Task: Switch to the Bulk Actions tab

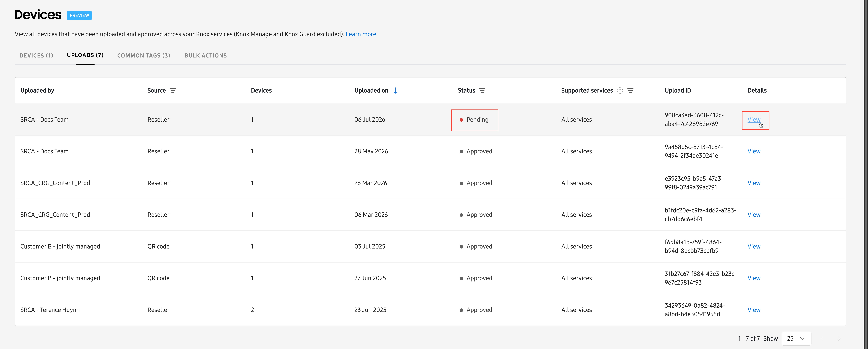Action: click(x=206, y=55)
